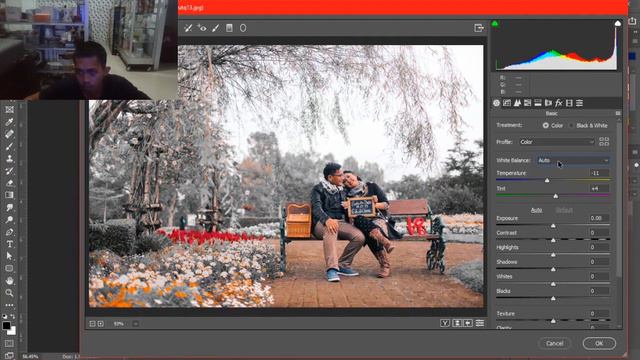Select the Clone Stamp tool in Photoshop toolbar
640x360 pixels.
click(9, 158)
